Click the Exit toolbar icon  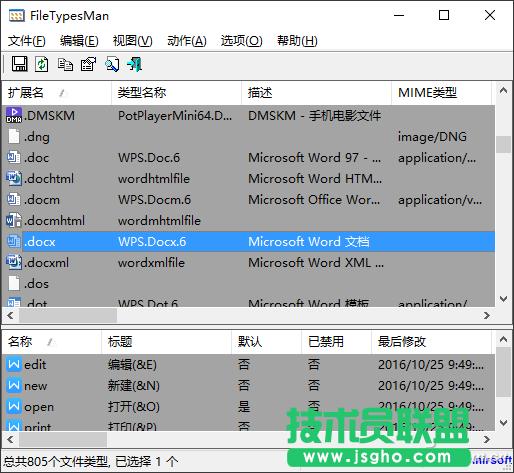click(135, 64)
